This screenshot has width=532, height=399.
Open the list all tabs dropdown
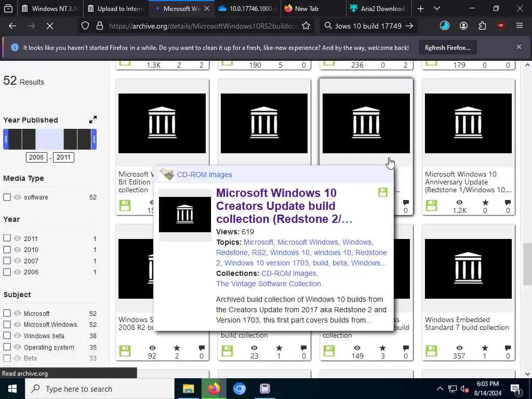point(437,8)
